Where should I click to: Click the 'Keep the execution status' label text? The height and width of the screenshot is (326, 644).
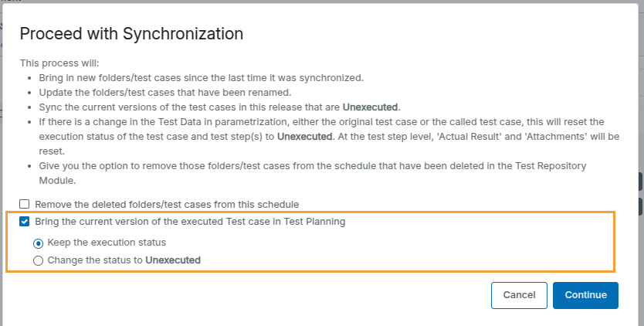pos(107,243)
